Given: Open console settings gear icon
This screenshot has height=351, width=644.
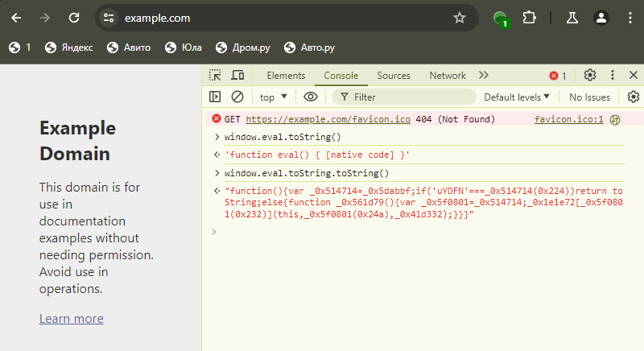Looking at the screenshot, I should 633,97.
